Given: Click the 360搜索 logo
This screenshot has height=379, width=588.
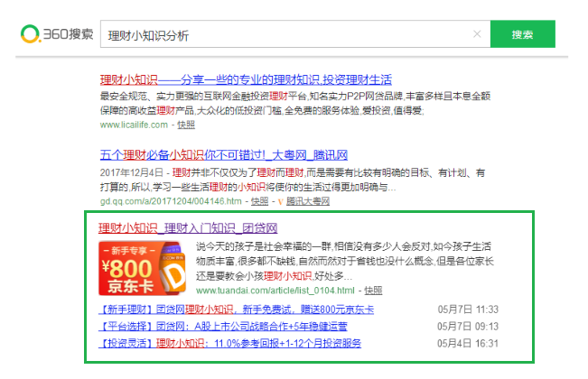Looking at the screenshot, I should (x=57, y=34).
